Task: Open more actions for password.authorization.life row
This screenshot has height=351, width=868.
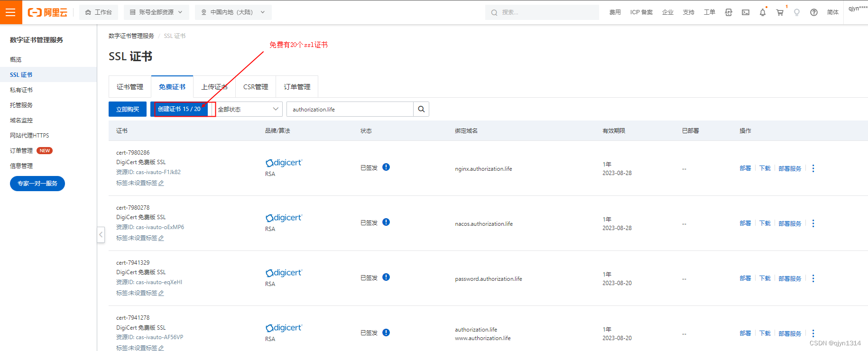Action: (x=813, y=278)
